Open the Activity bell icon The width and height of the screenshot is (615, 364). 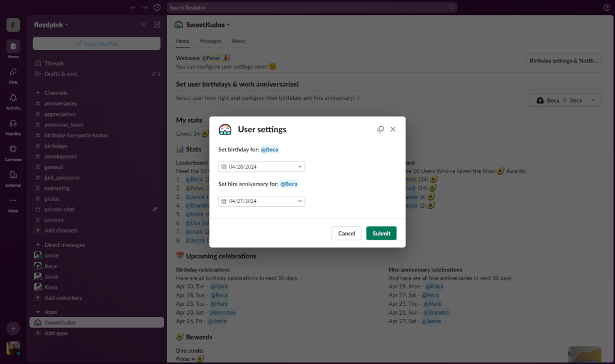point(13,98)
